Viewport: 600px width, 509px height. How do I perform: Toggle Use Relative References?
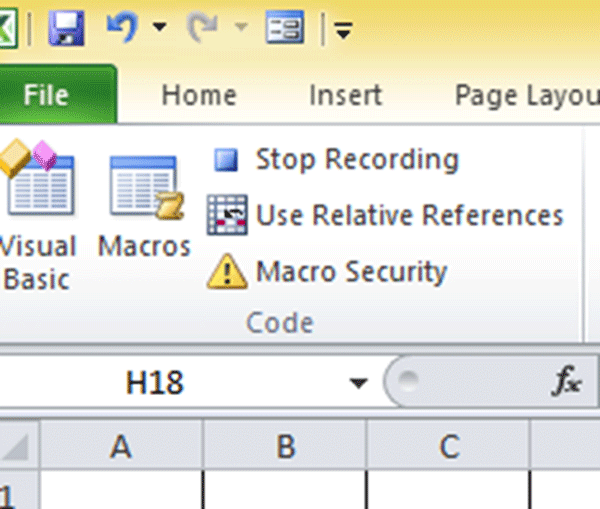(x=385, y=215)
